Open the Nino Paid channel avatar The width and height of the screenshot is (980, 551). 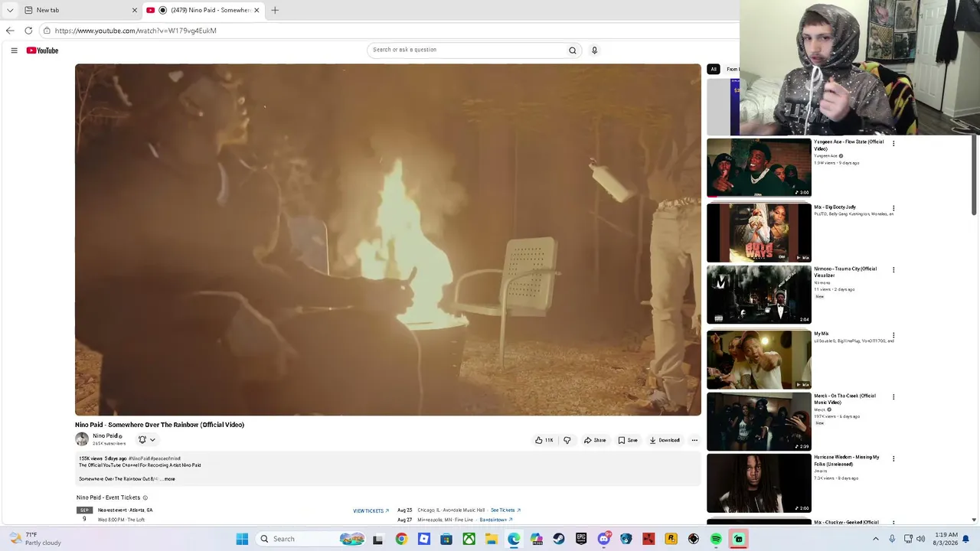[82, 439]
